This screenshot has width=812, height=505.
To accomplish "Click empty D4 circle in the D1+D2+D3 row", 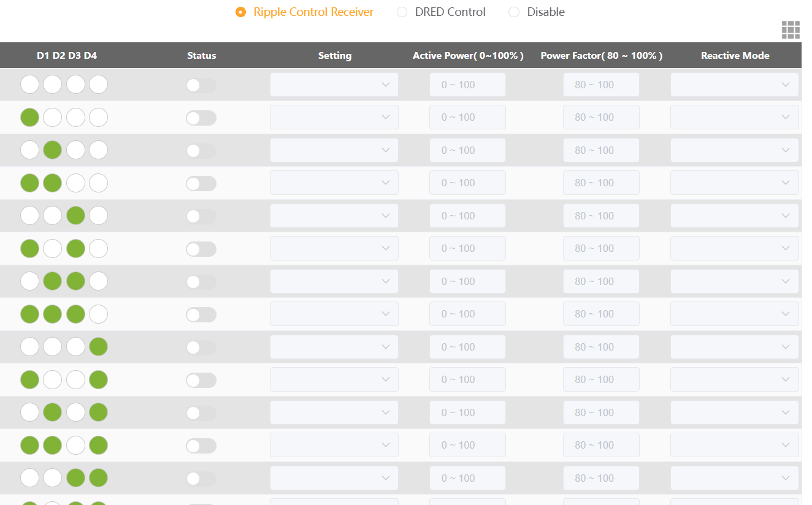I will [98, 314].
